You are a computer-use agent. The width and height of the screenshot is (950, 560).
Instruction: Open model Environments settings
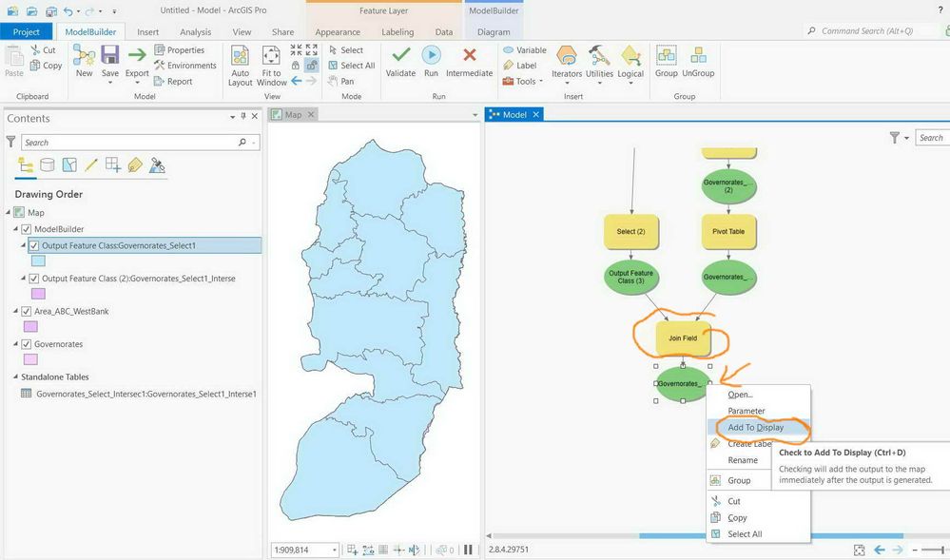tap(184, 66)
